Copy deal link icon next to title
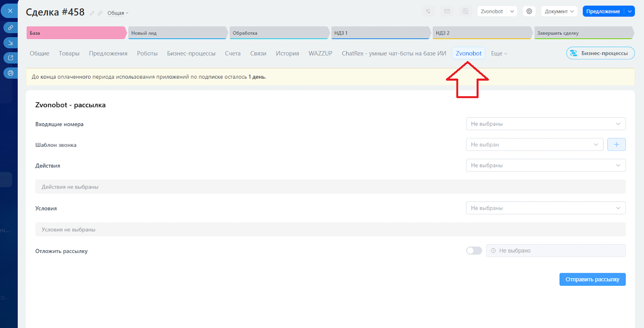644x328 pixels. (x=100, y=13)
